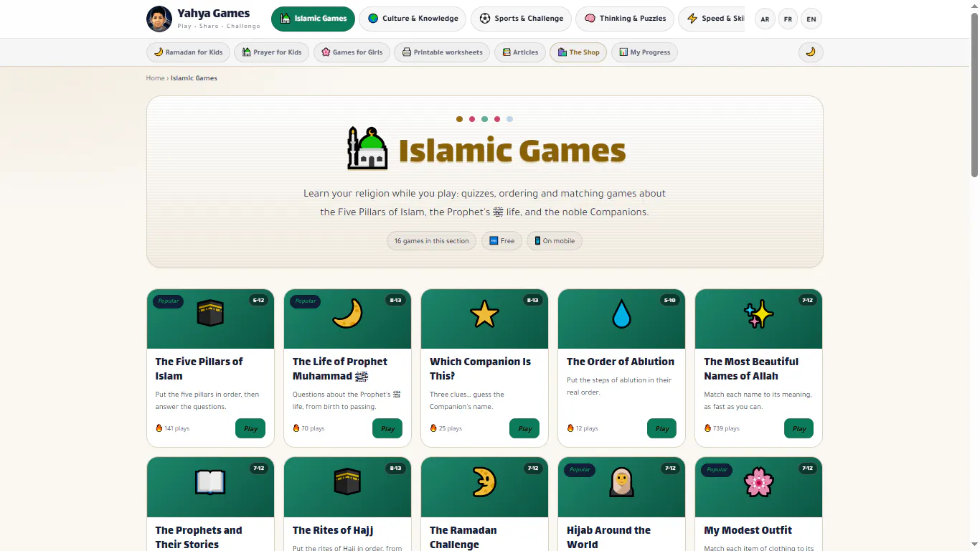Switch language to Arabic (AR)
980x551 pixels.
click(765, 19)
